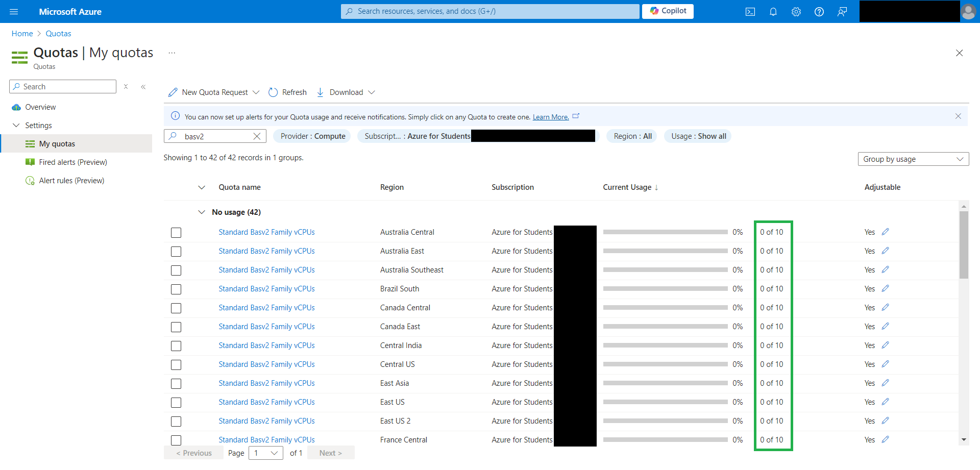Go to Quotas breadcrumb

[x=58, y=34]
